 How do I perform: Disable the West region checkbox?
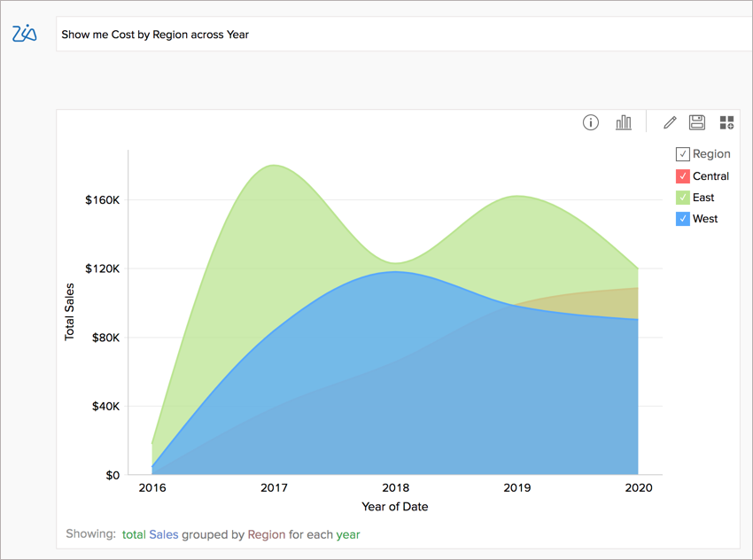pos(682,218)
